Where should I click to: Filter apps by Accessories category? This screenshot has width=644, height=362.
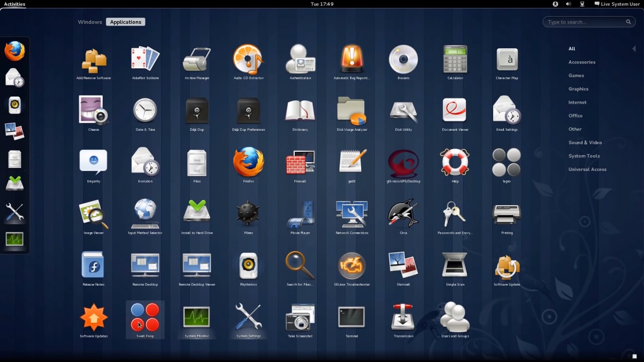[582, 62]
